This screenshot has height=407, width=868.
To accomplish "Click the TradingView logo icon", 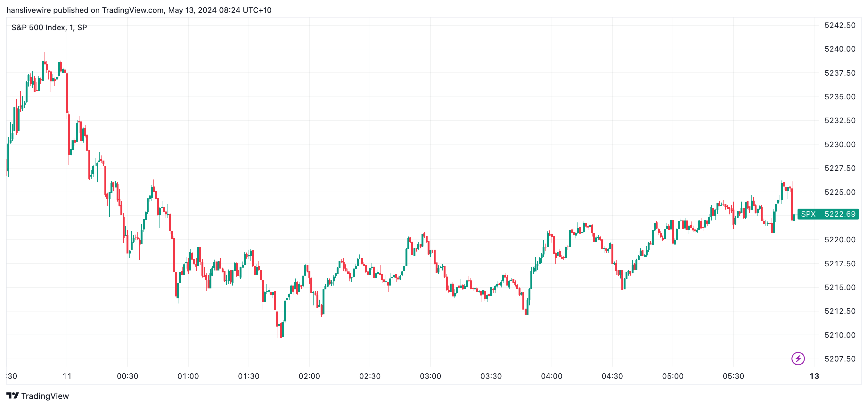I will 12,395.
